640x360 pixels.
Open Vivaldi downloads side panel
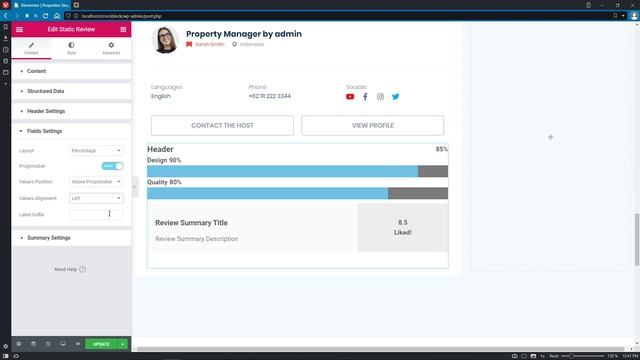click(5, 38)
